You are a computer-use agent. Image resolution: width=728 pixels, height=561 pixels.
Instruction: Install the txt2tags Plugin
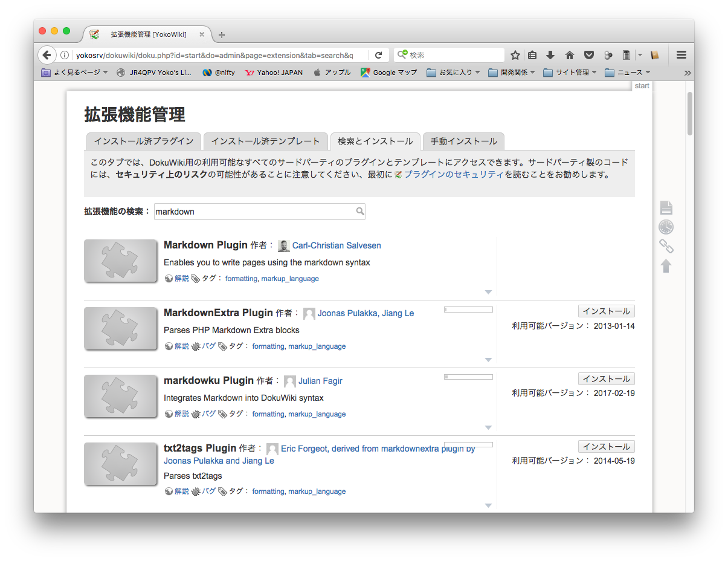point(607,447)
